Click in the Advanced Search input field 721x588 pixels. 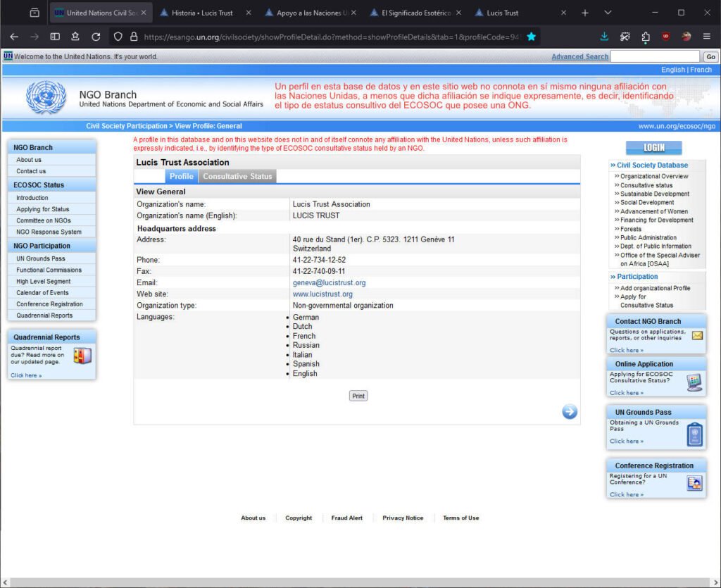pyautogui.click(x=655, y=57)
